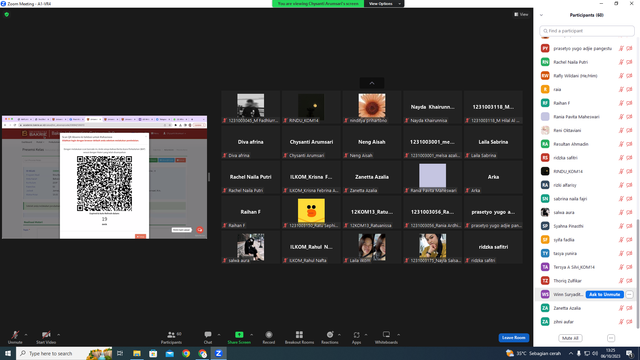Select the sunflower video tile of nindtya
The image size is (640, 360).
372,107
